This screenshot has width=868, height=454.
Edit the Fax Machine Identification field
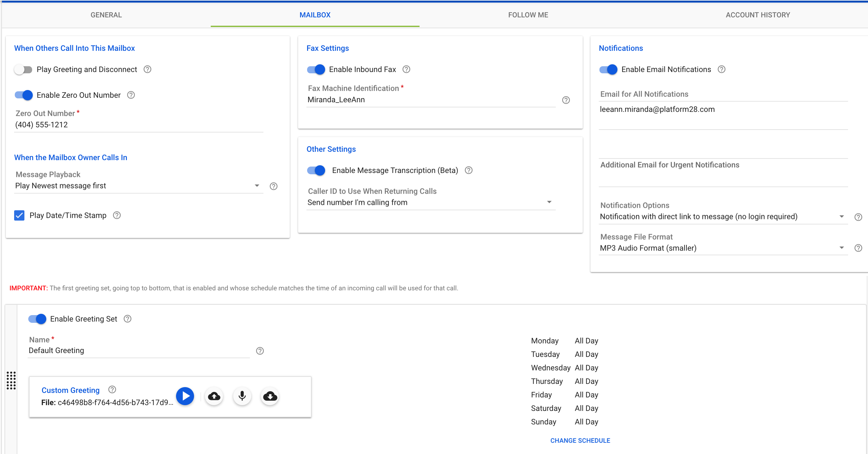coord(431,100)
